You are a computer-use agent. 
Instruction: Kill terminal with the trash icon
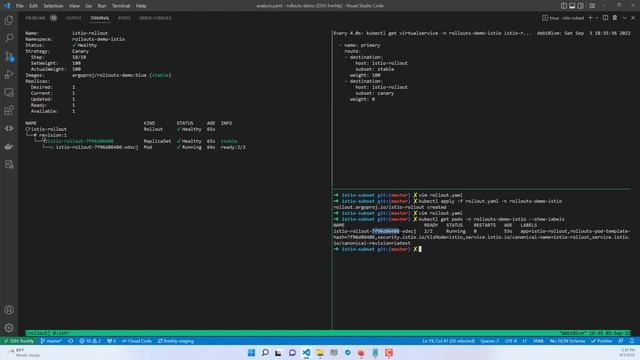click(615, 18)
